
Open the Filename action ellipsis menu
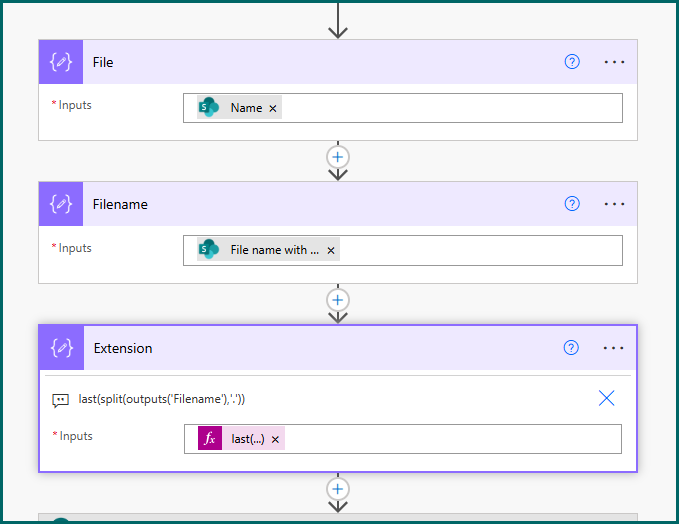(x=614, y=204)
